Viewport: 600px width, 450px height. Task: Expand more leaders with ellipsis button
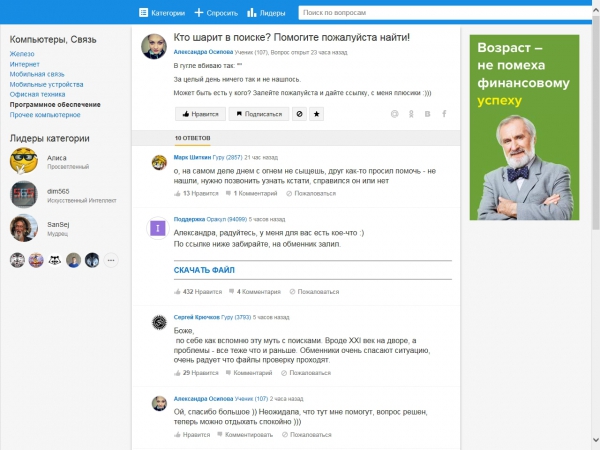(x=111, y=260)
